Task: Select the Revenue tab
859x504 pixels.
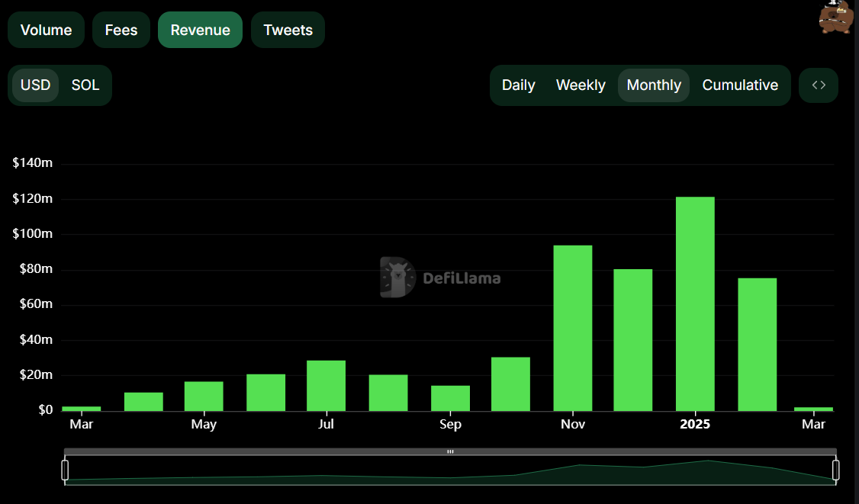Action: 200,30
